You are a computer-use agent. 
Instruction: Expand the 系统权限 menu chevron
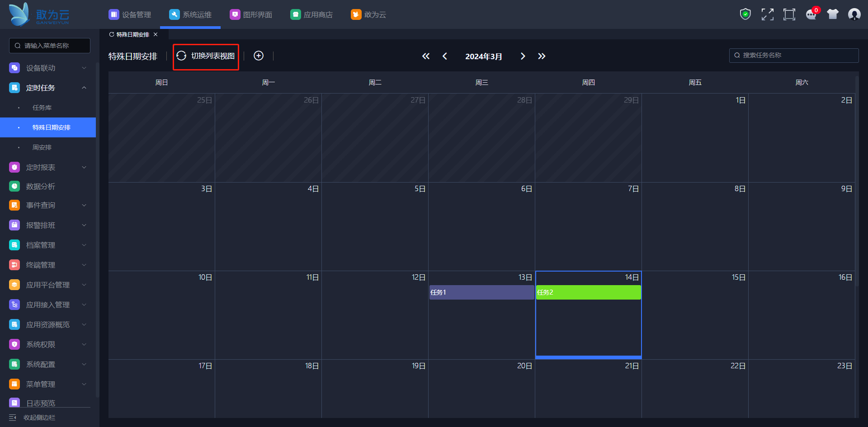coord(84,344)
